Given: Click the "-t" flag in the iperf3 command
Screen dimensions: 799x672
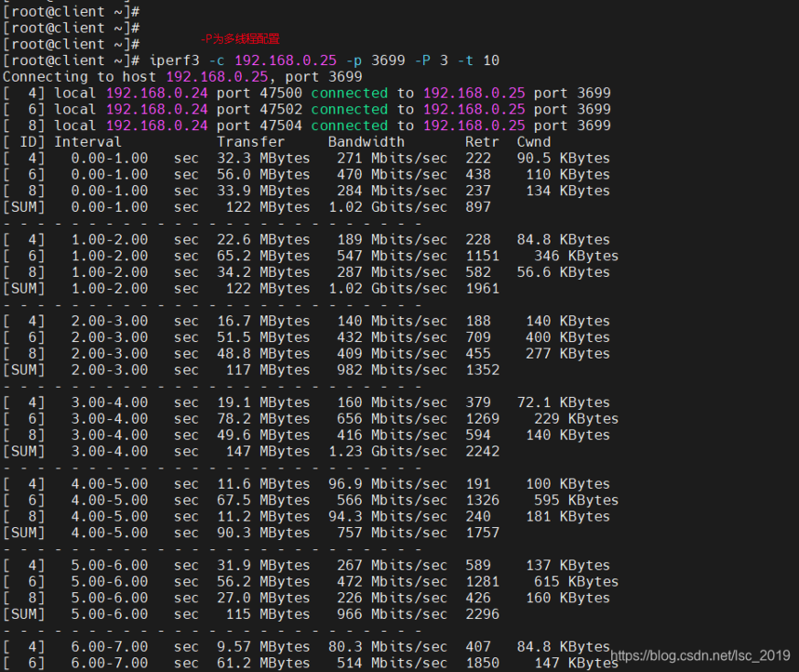Looking at the screenshot, I should [x=465, y=60].
